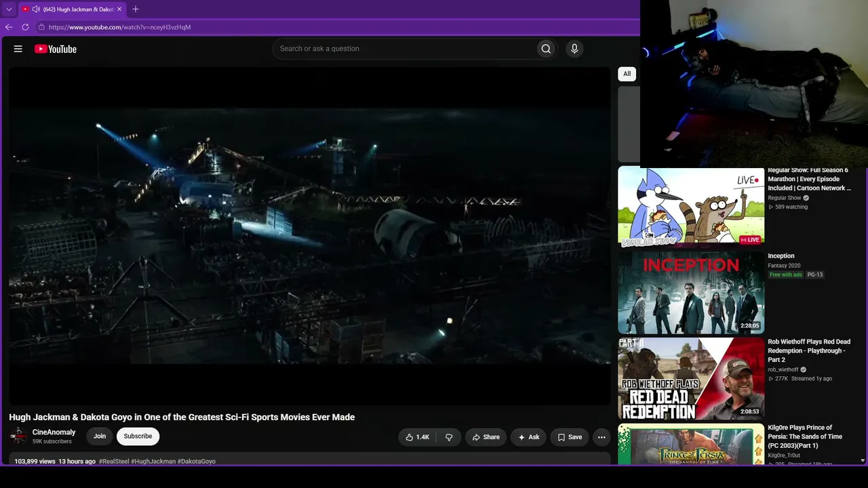Mute the tab via its speaker icon
The height and width of the screenshot is (488, 868).
pyautogui.click(x=36, y=9)
